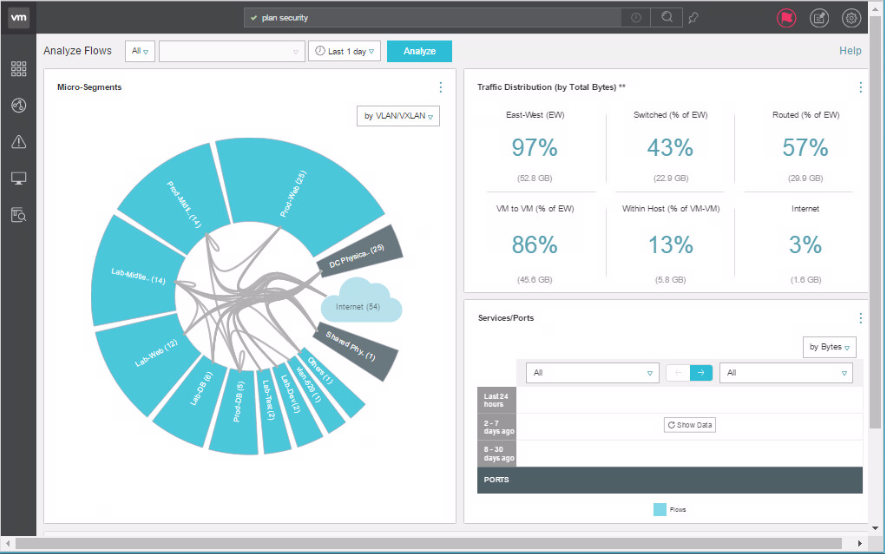
Task: Click the left arrow toggle in Services/Ports
Action: pyautogui.click(x=678, y=373)
